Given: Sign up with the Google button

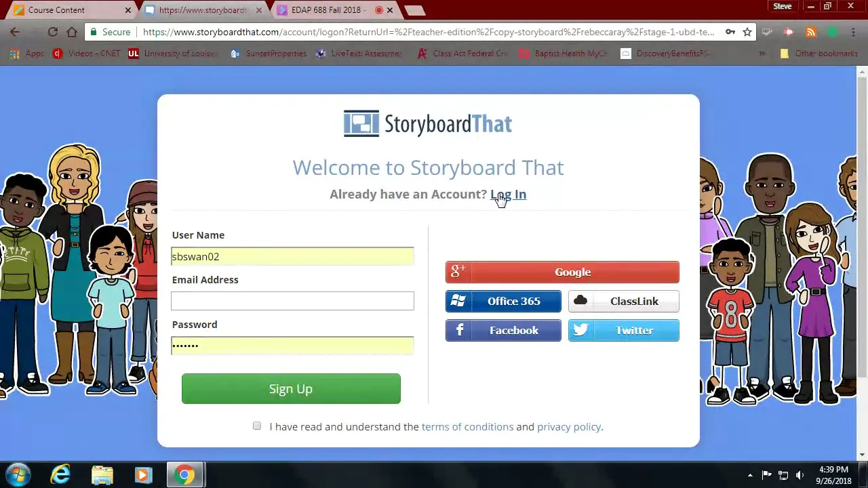Looking at the screenshot, I should point(562,272).
